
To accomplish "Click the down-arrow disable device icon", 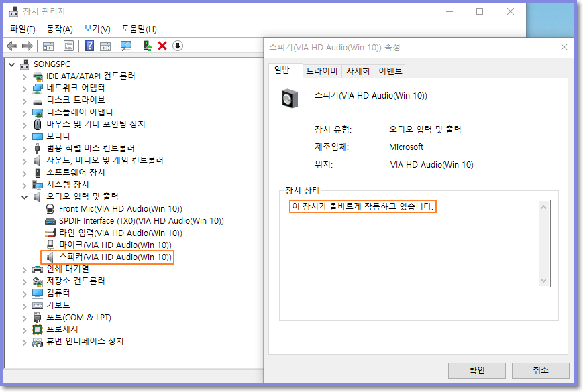I will 178,46.
